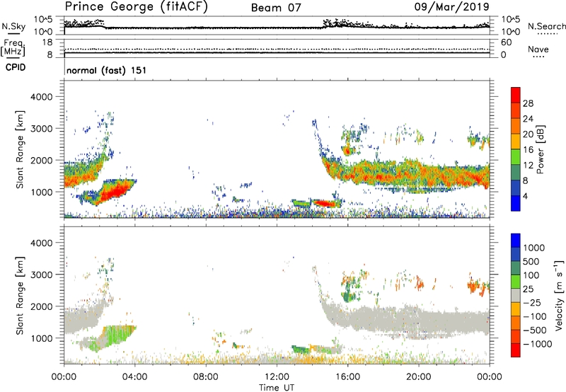Click the red echo strip near 14:30 in the power panel

325,204
